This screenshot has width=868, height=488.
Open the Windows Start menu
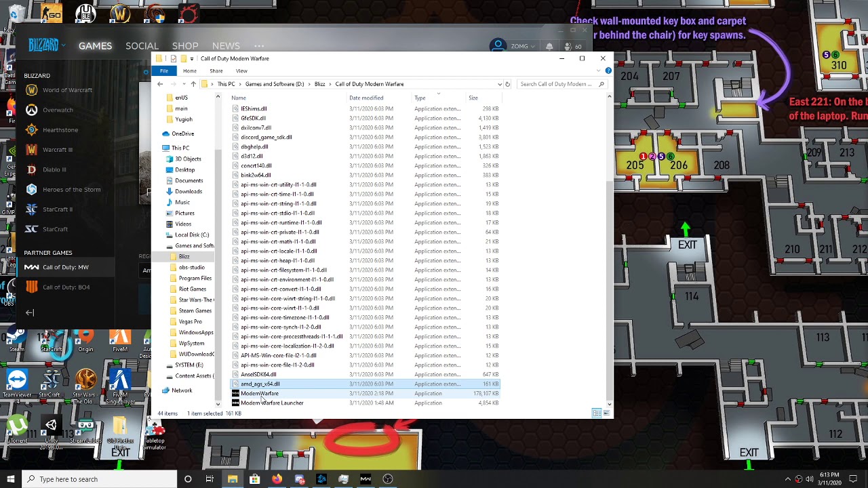click(10, 479)
